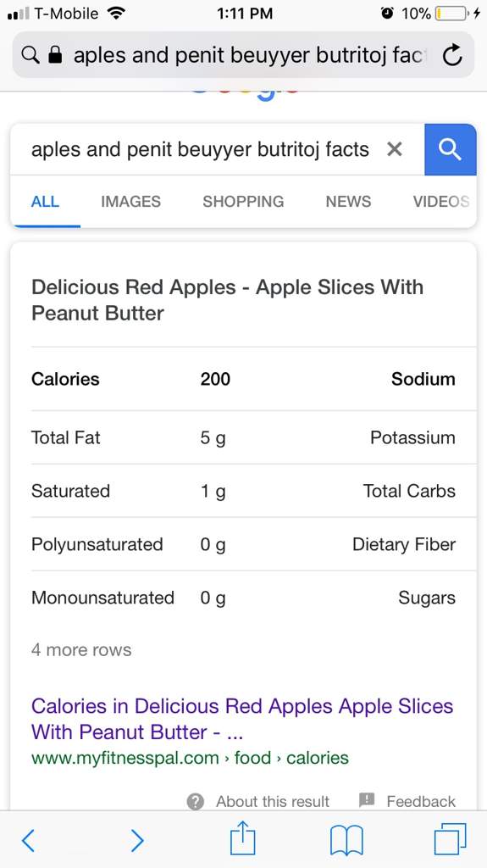487x868 pixels.
Task: Open the 'Calories in Delicious Red Apples' link
Action: pyautogui.click(x=242, y=719)
